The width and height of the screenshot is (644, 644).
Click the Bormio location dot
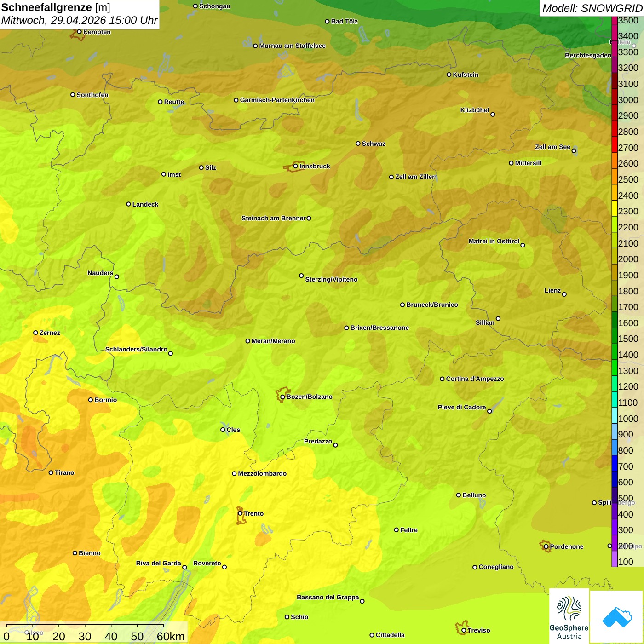[91, 400]
